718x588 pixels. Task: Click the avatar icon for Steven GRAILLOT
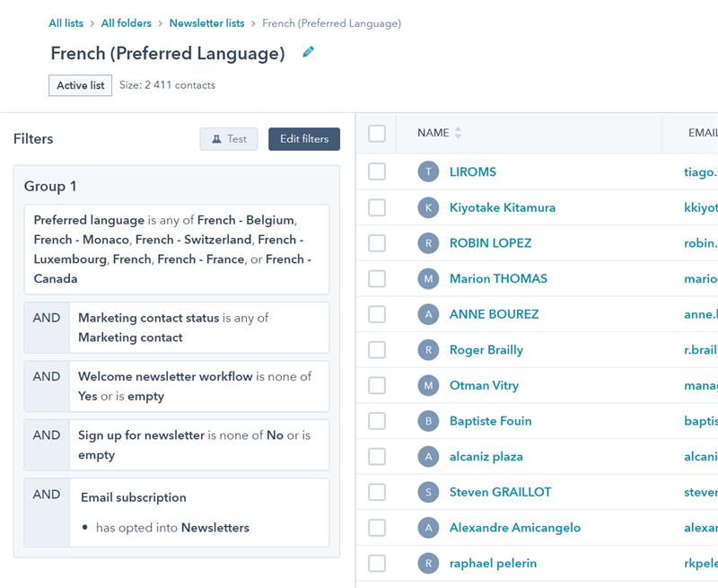[x=428, y=492]
